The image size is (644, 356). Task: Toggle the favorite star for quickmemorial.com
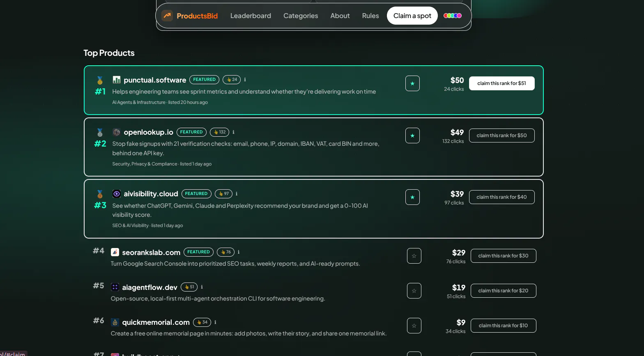pyautogui.click(x=414, y=326)
